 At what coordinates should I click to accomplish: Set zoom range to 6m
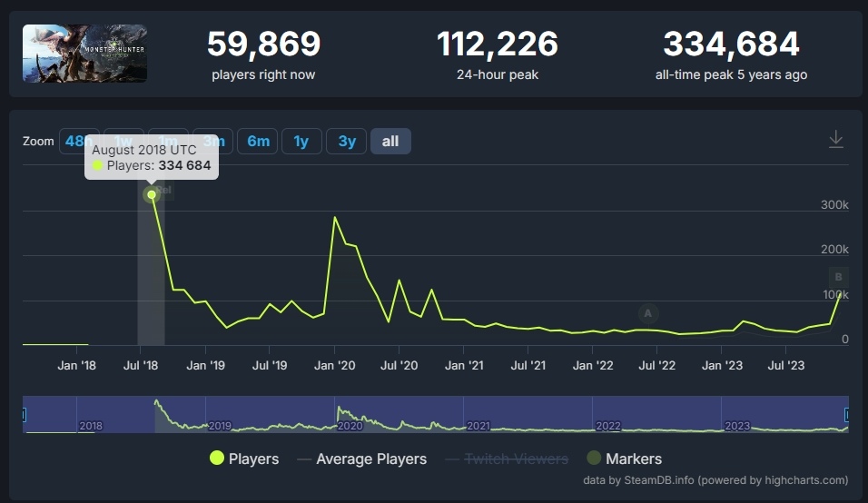point(258,142)
